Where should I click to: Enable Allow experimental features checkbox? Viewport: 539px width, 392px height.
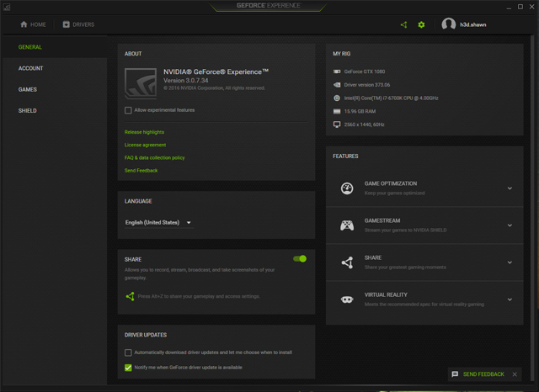coord(128,110)
